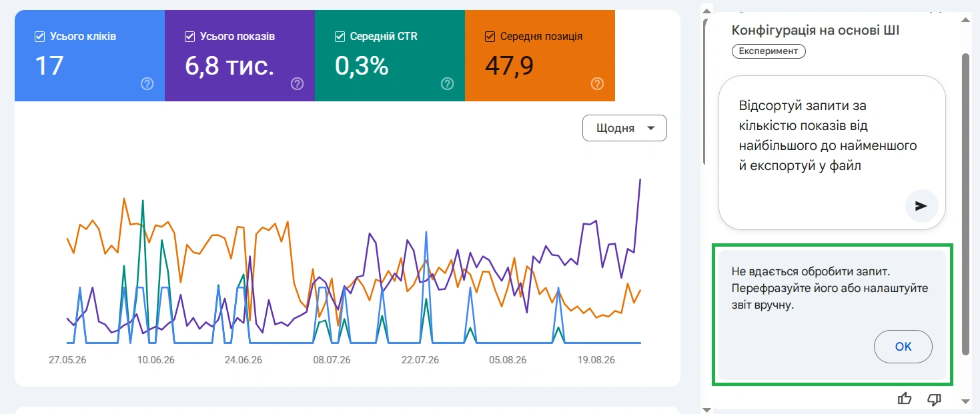Click the side panel vertical scrollbar
This screenshot has height=414, width=980.
pyautogui.click(x=965, y=203)
